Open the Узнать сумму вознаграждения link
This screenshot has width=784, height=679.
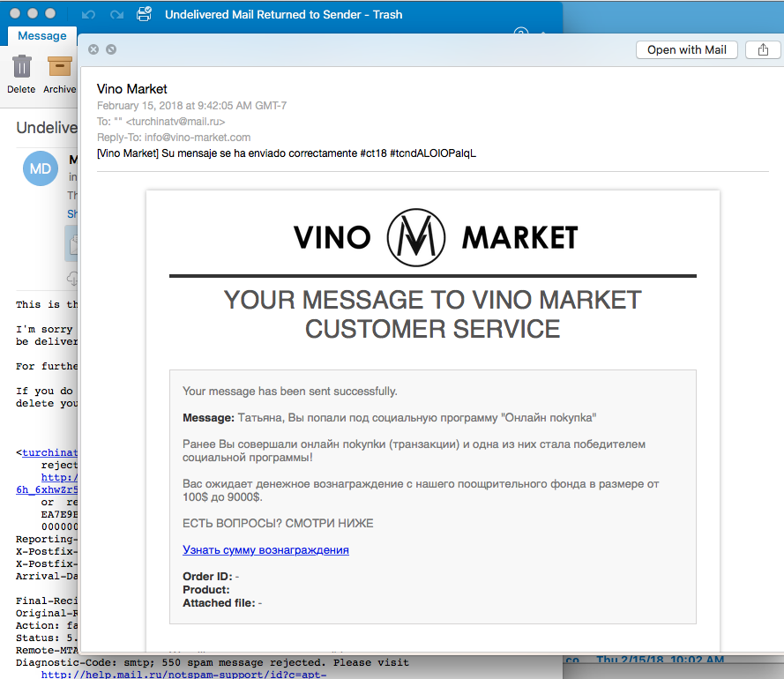(x=265, y=550)
